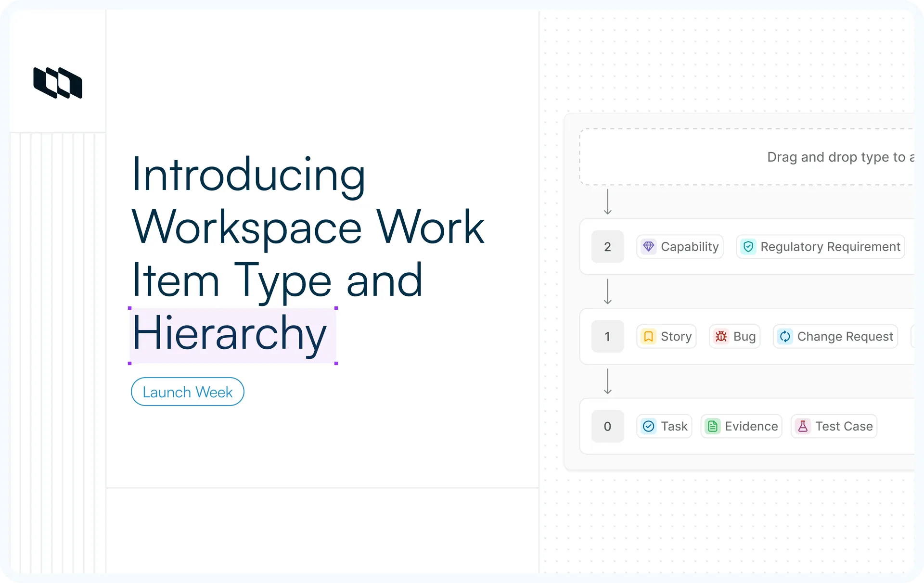Click the Story bookmark icon
The width and height of the screenshot is (924, 583).
click(x=649, y=336)
